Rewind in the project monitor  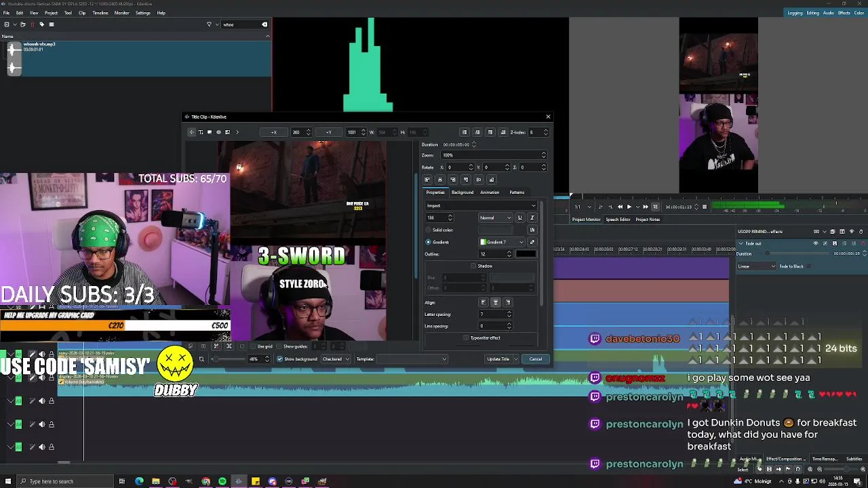point(620,207)
